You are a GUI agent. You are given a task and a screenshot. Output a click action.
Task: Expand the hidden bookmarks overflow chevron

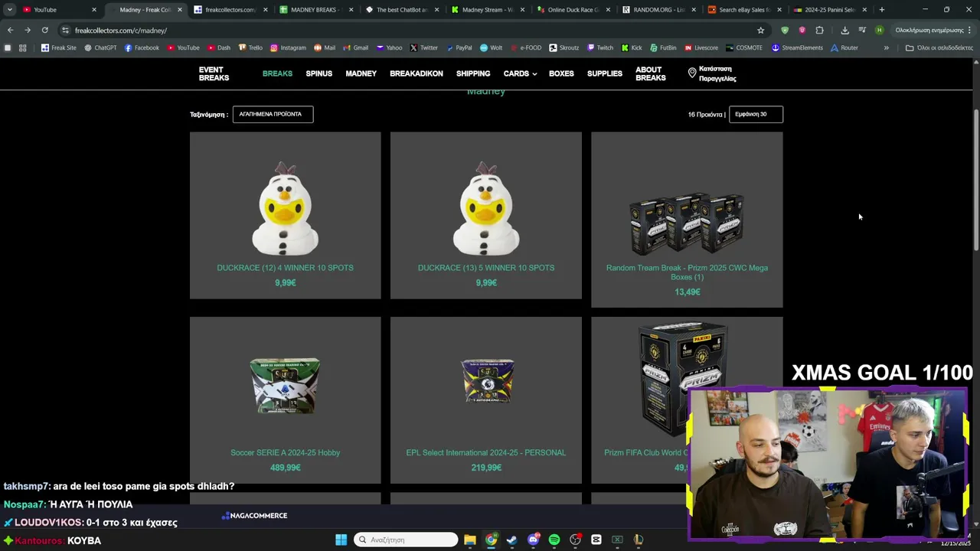click(x=886, y=47)
